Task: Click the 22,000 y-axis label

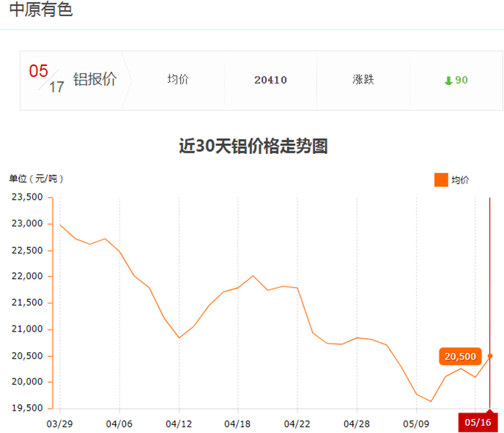Action: point(28,276)
